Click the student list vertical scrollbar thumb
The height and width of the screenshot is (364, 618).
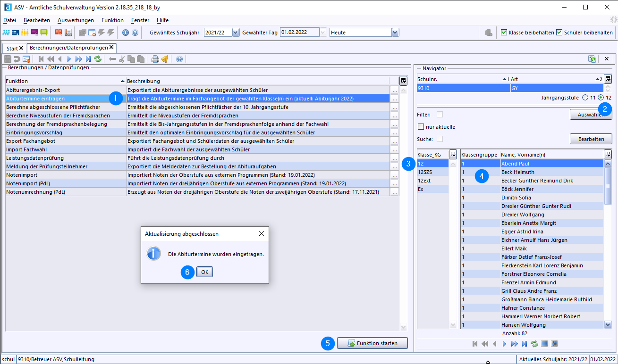pos(608,186)
